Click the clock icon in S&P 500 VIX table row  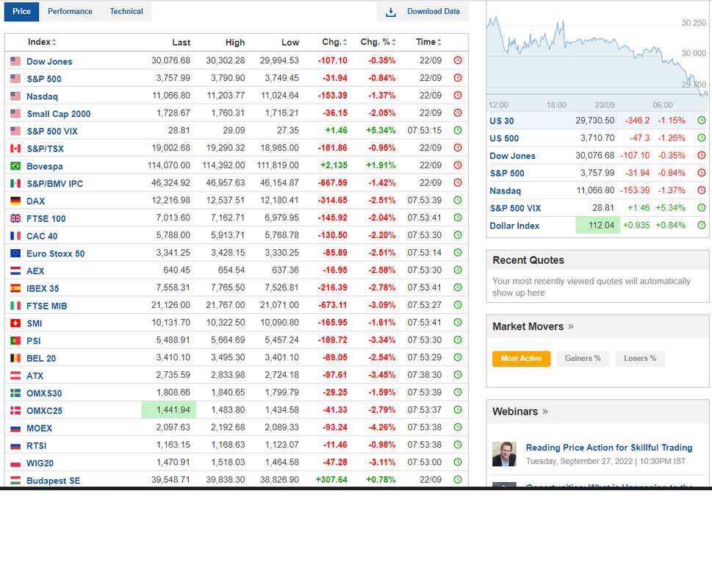[x=458, y=130]
